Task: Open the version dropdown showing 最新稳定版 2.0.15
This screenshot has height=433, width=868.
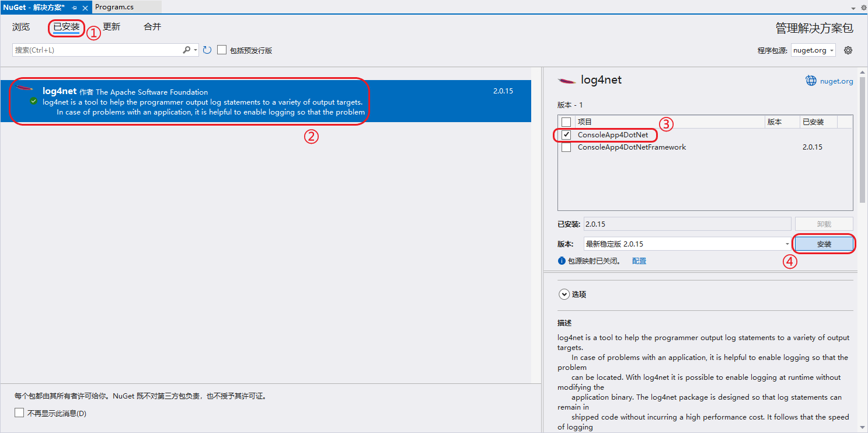Action: point(688,244)
